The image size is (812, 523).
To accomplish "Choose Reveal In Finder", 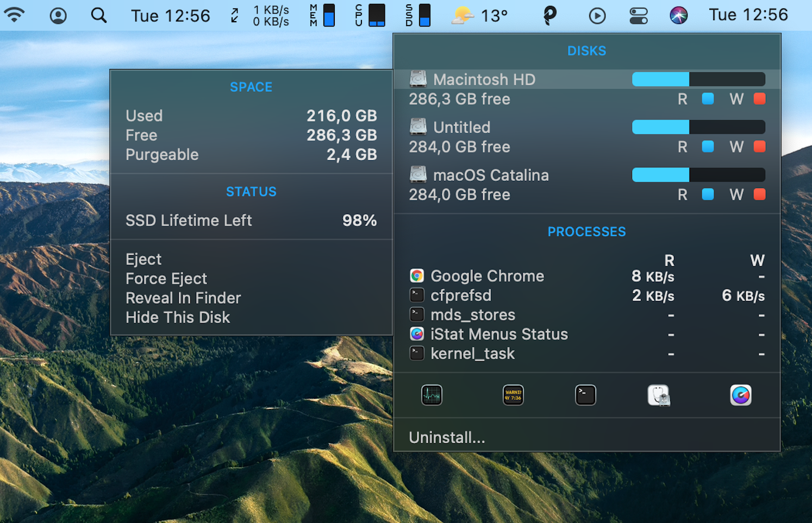I will tap(183, 298).
